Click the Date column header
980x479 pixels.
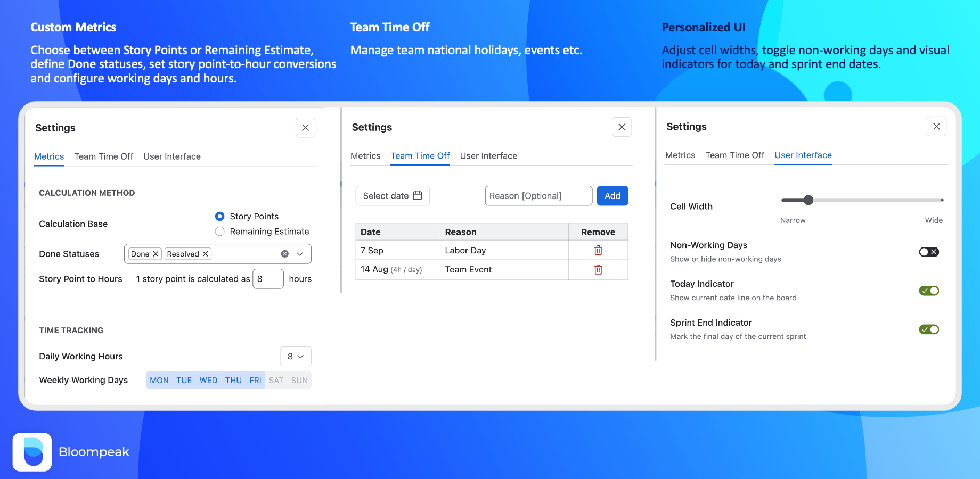tap(398, 232)
